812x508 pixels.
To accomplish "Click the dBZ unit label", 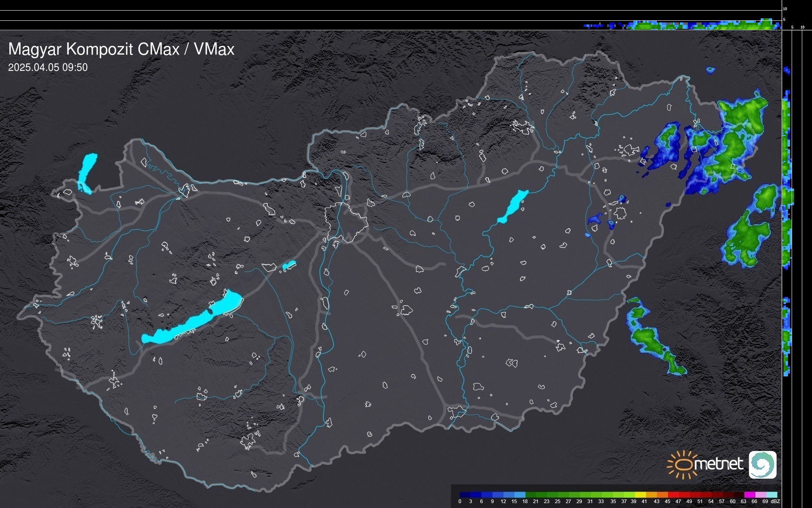I will tap(775, 501).
